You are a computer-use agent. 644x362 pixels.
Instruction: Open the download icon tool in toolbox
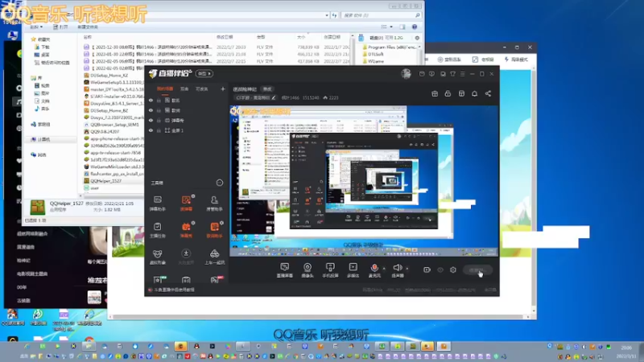[186, 257]
